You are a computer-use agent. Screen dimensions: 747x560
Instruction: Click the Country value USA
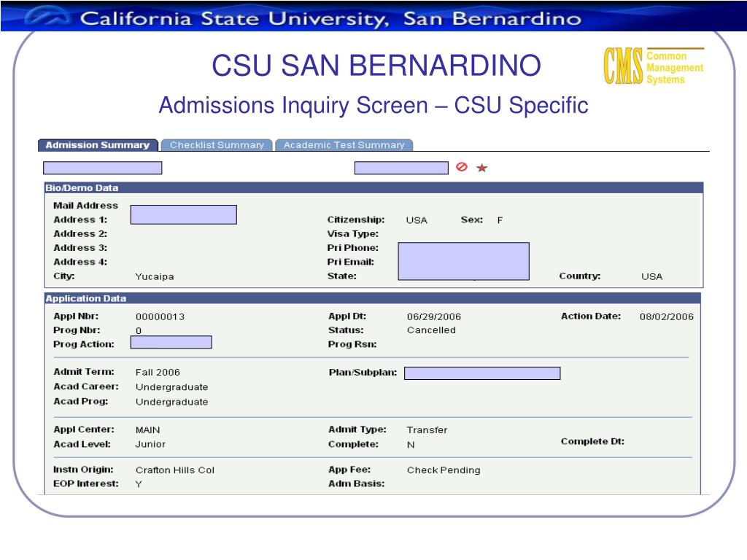[651, 276]
